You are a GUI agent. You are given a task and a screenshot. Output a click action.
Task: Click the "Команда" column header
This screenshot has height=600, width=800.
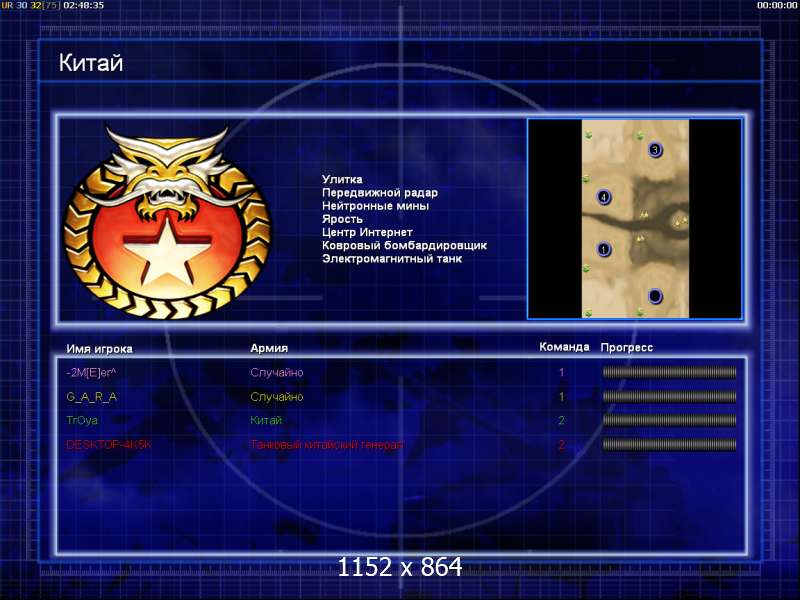[564, 347]
